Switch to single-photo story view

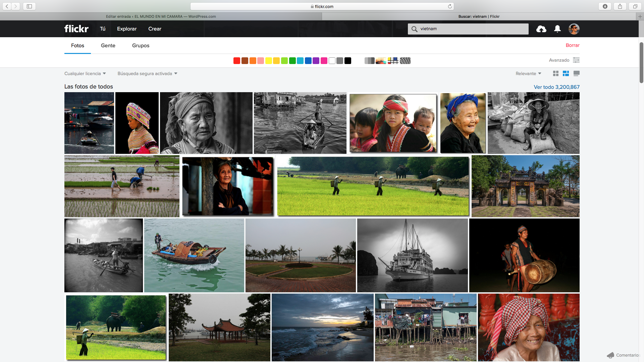[x=577, y=73]
